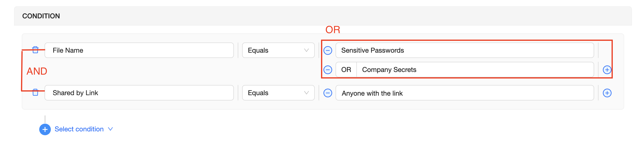Delete the Shared by Link condition row
This screenshot has width=644, height=142.
point(35,92)
